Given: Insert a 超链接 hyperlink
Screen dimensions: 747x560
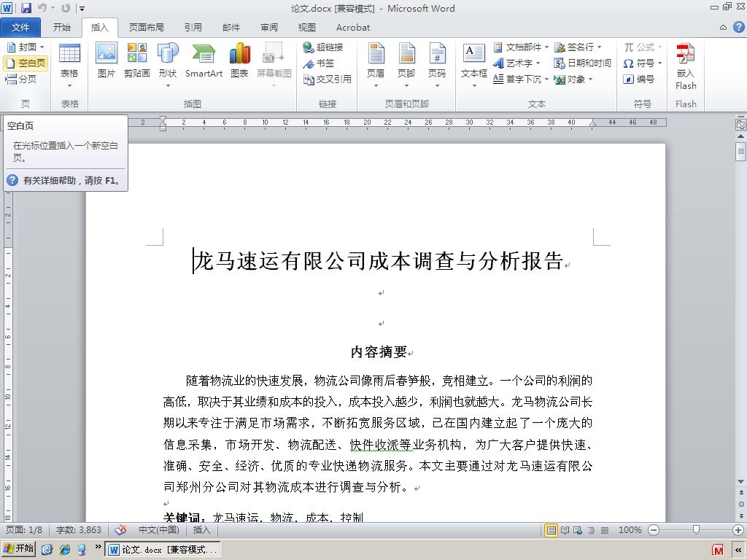Looking at the screenshot, I should click(323, 47).
